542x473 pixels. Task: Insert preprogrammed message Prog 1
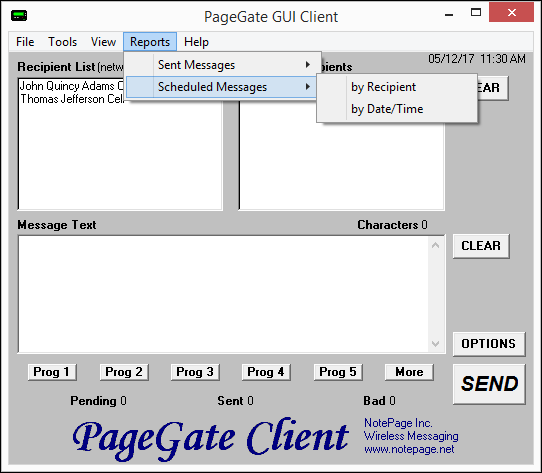[52, 372]
